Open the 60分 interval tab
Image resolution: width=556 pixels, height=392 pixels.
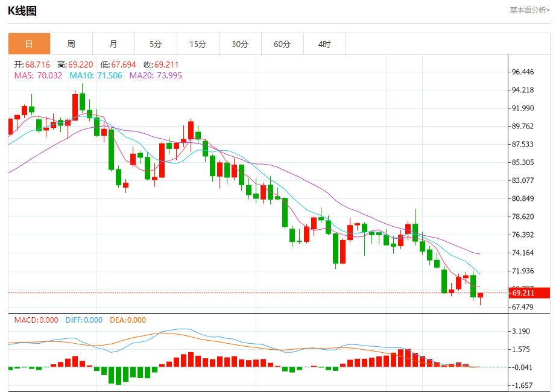[282, 44]
